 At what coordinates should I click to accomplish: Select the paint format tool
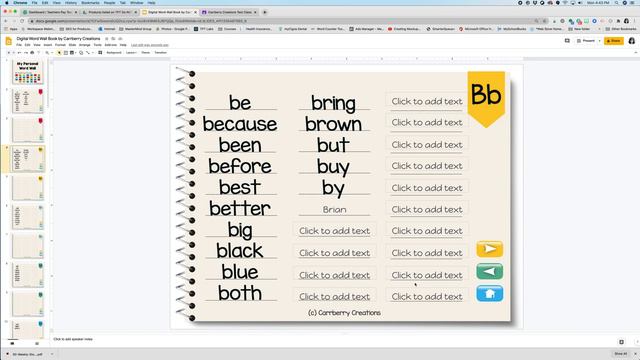pyautogui.click(x=38, y=53)
